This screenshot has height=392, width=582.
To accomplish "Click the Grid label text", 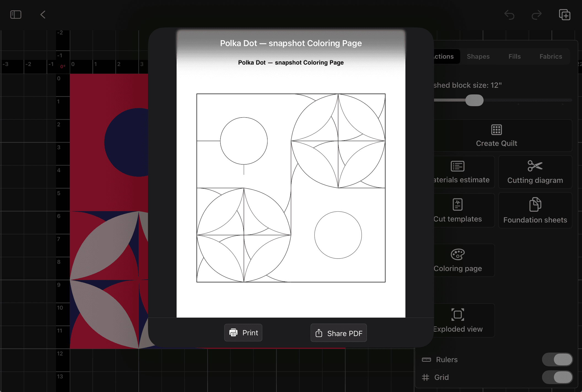I will [x=441, y=377].
